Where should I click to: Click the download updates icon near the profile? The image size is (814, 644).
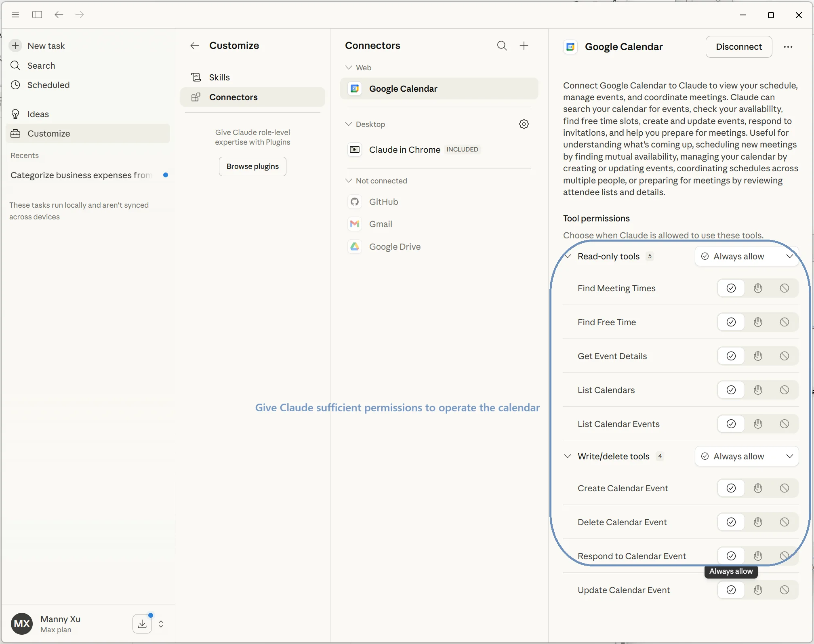point(142,624)
